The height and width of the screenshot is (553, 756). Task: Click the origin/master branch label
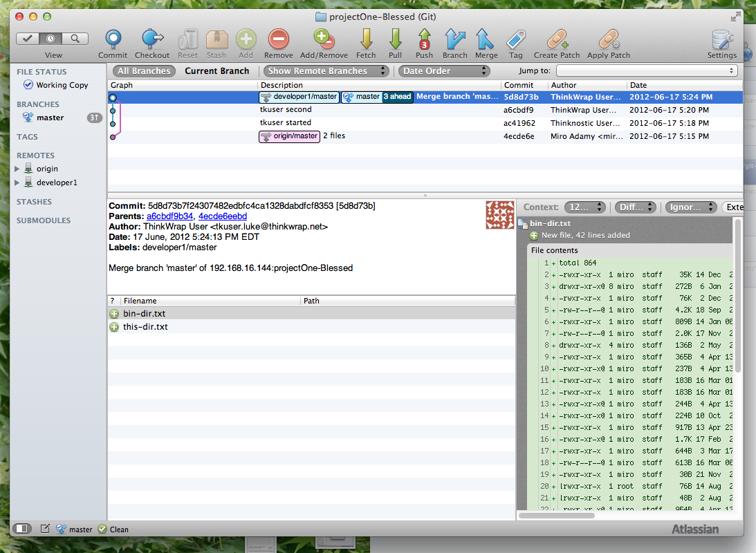pos(289,137)
